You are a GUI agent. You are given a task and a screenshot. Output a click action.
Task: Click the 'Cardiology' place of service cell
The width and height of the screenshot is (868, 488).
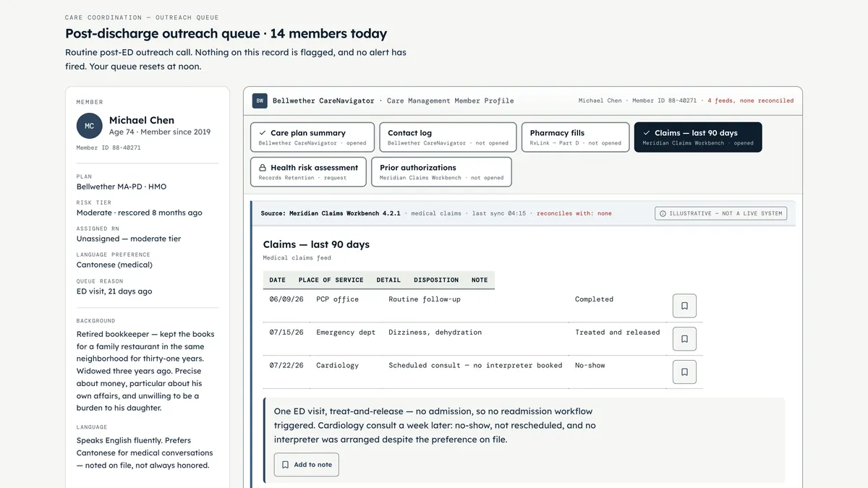click(338, 366)
